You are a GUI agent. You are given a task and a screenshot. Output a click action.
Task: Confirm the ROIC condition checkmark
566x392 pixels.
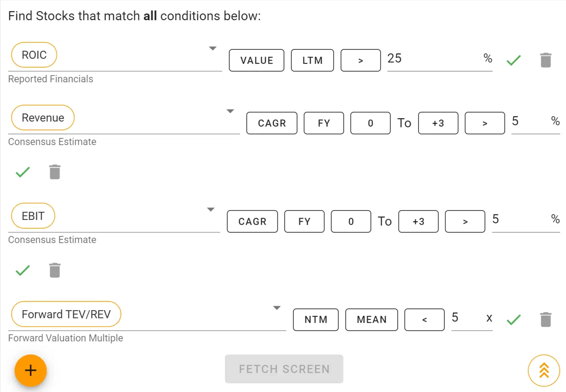(514, 60)
